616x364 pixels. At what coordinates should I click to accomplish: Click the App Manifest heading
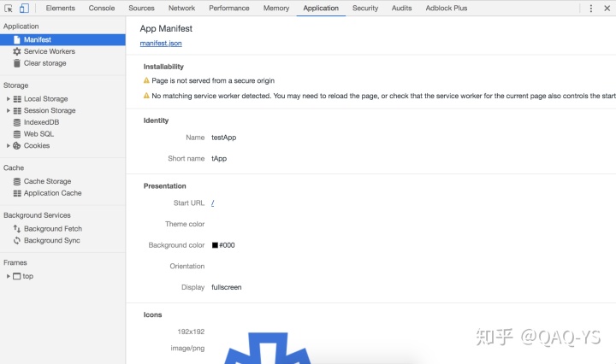click(166, 29)
